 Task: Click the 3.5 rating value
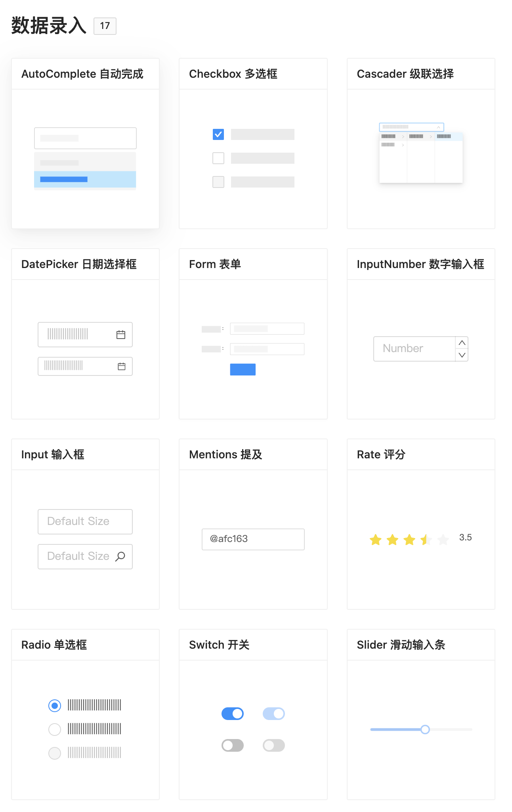465,538
